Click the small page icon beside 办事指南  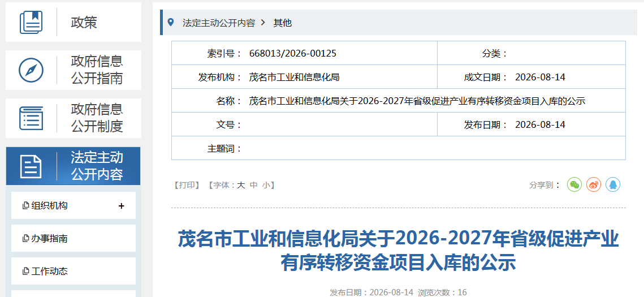click(26, 238)
